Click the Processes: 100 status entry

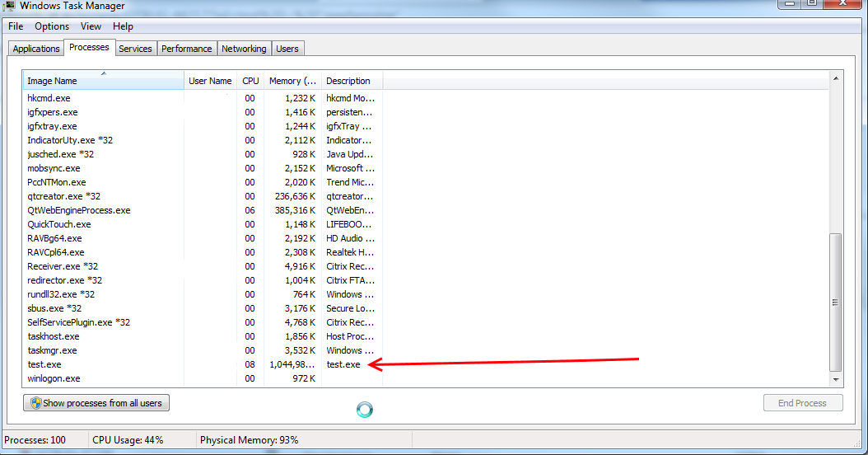click(x=35, y=440)
